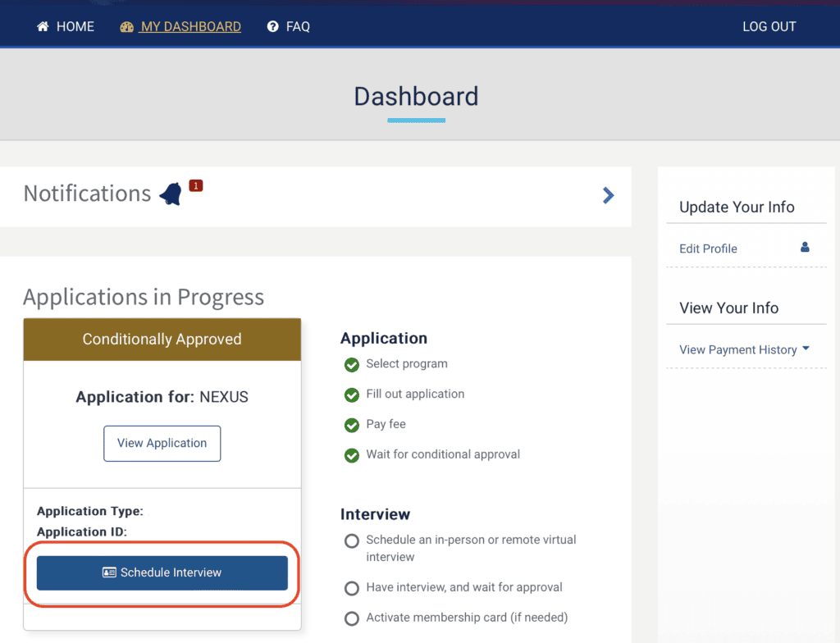Open the notifications bell icon
The height and width of the screenshot is (643, 840).
click(x=171, y=194)
